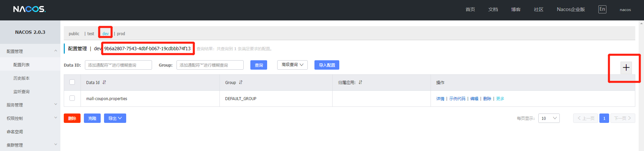
Task: Open 详情 for mall-coupon.properties
Action: (x=440, y=99)
